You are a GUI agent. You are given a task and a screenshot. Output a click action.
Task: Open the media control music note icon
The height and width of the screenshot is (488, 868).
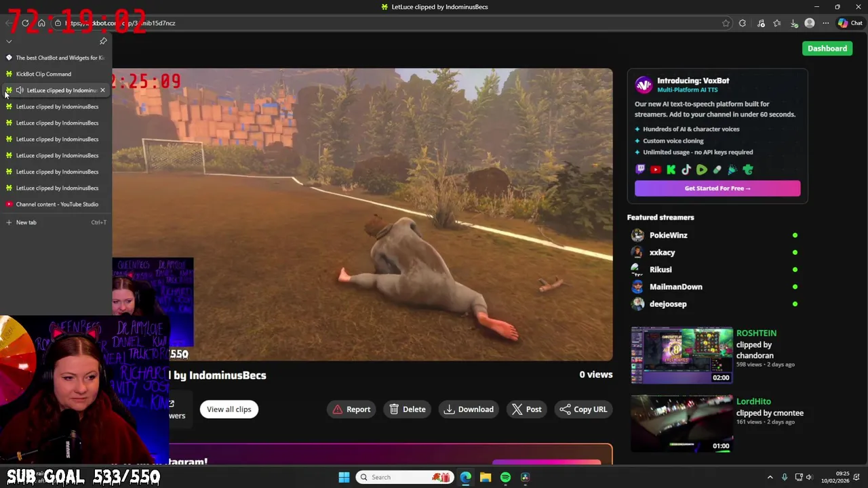point(761,23)
